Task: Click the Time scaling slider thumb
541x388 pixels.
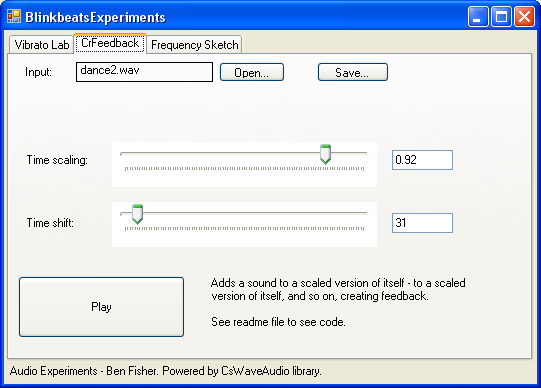Action: 325,154
